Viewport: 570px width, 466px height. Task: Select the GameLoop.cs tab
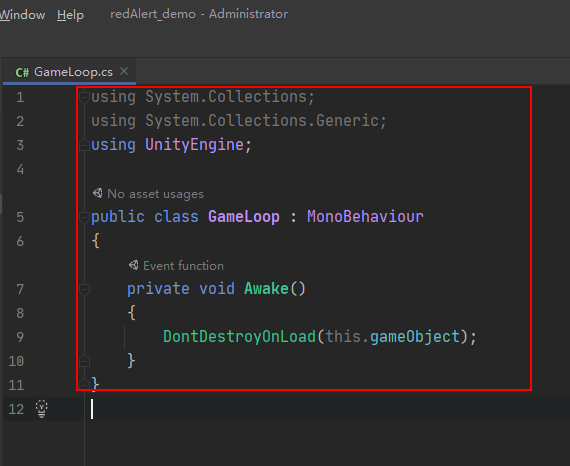pos(70,72)
